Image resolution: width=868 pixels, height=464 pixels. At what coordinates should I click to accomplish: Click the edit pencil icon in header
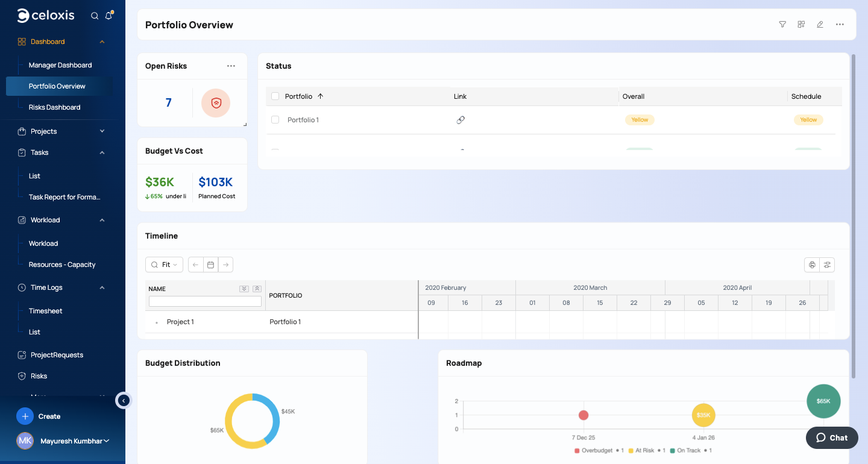click(820, 25)
